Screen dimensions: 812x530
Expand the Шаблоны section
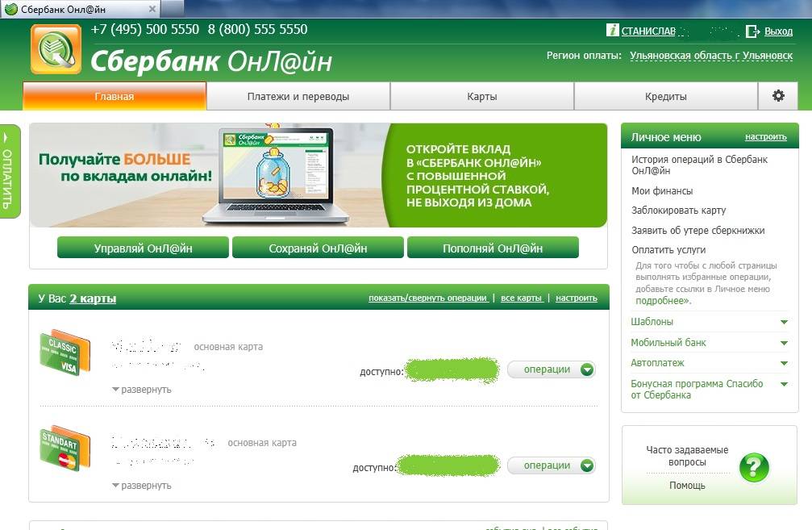point(710,322)
